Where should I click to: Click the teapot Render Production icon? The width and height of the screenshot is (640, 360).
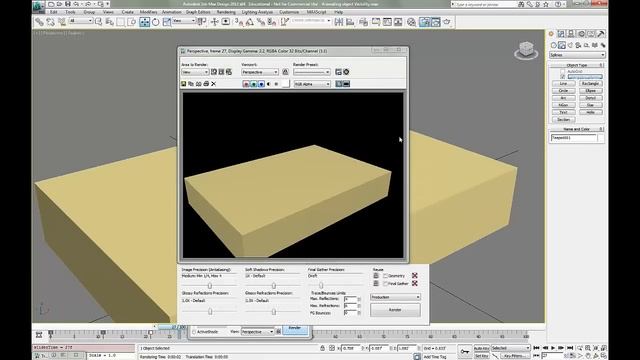tap(447, 22)
